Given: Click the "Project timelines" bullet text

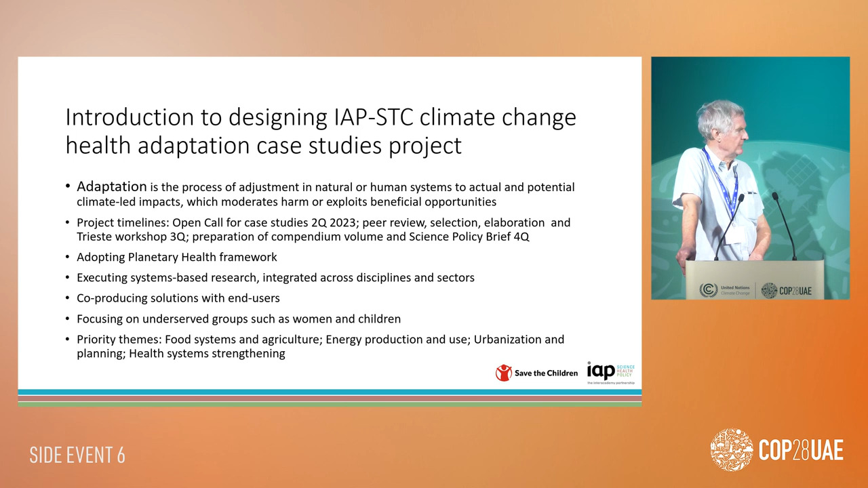Looking at the screenshot, I should [x=323, y=230].
